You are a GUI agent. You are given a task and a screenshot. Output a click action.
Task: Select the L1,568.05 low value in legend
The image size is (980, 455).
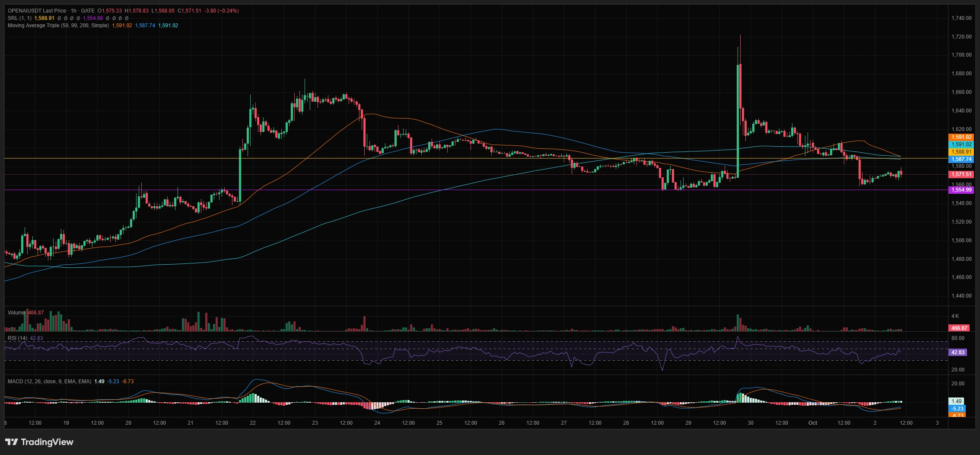tap(163, 11)
